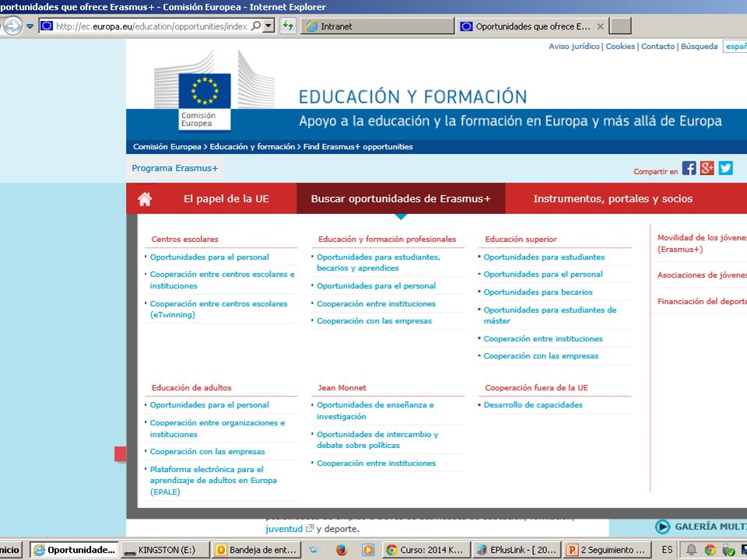Click the search magnifier in address bar

pyautogui.click(x=256, y=26)
